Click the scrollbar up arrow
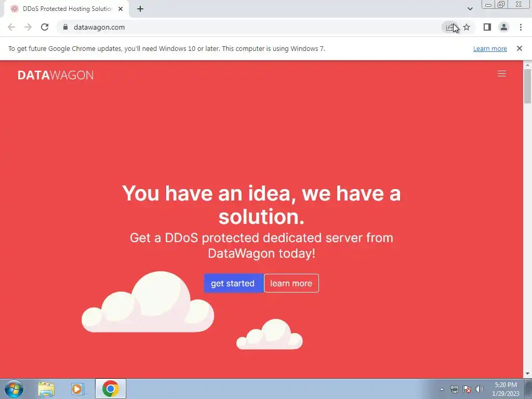This screenshot has width=532, height=399. click(x=528, y=64)
